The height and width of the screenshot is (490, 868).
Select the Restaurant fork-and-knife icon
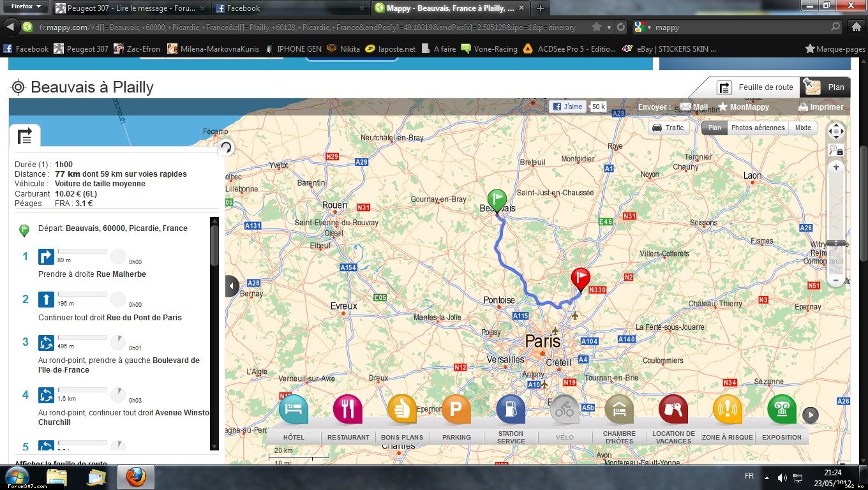(348, 410)
